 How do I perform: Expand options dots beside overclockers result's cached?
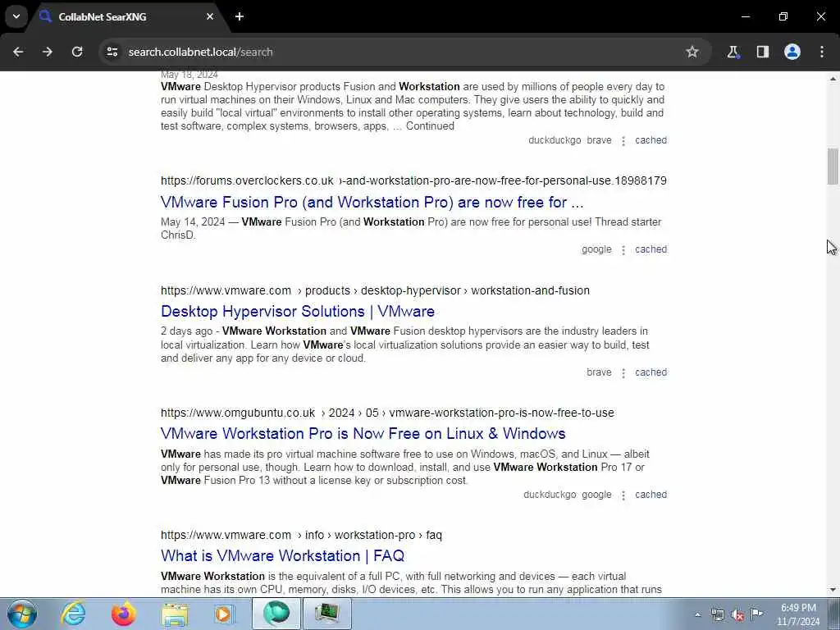[x=623, y=249]
